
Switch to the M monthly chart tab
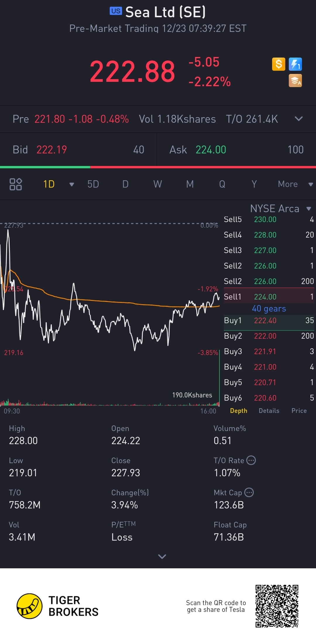[190, 184]
